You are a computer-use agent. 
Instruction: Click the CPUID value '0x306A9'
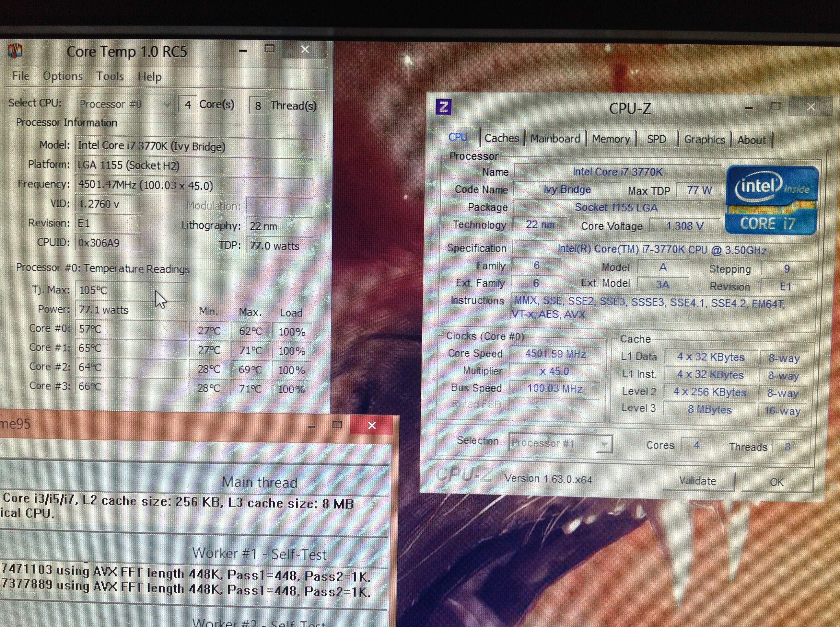click(x=108, y=243)
